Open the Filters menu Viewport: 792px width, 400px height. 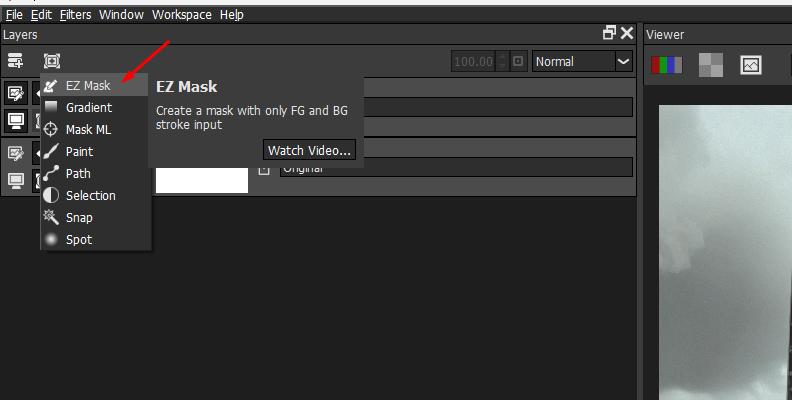tap(75, 15)
